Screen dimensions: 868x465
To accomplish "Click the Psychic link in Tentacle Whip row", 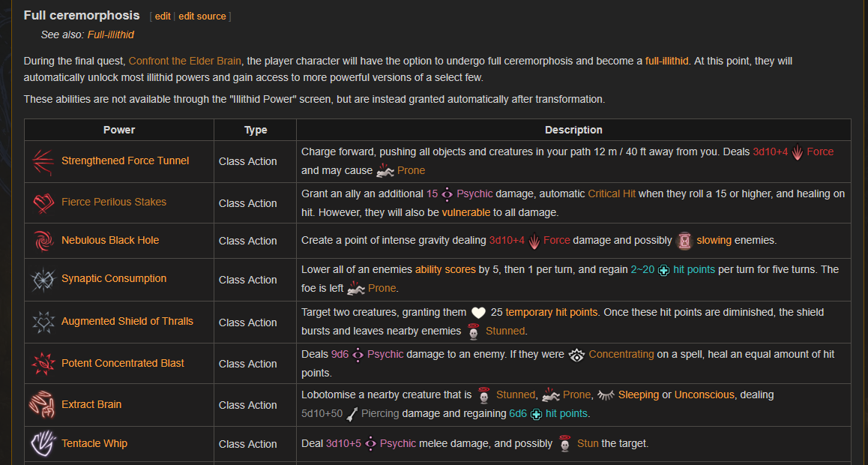I will (398, 444).
